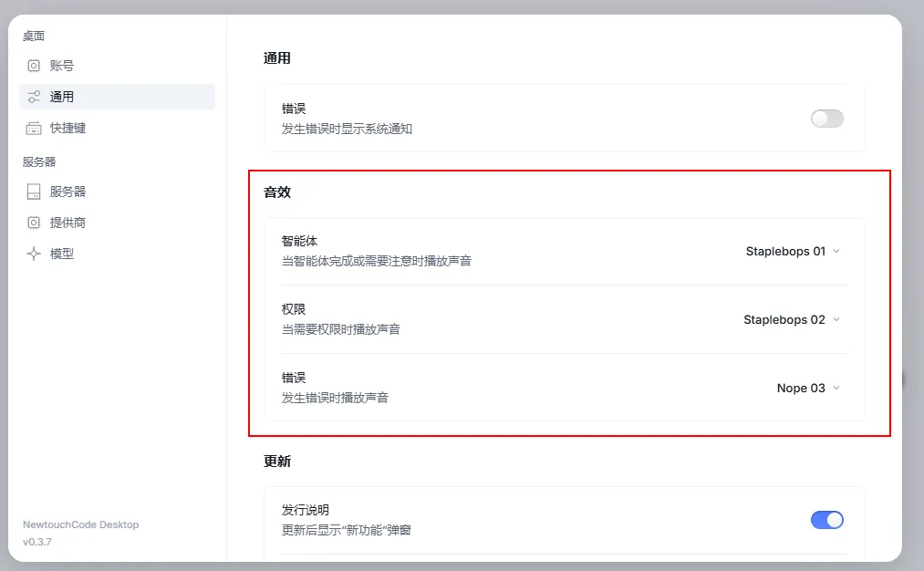Enable the 错误 system notification toggle
Viewport: 924px width, 571px height.
pos(826,119)
